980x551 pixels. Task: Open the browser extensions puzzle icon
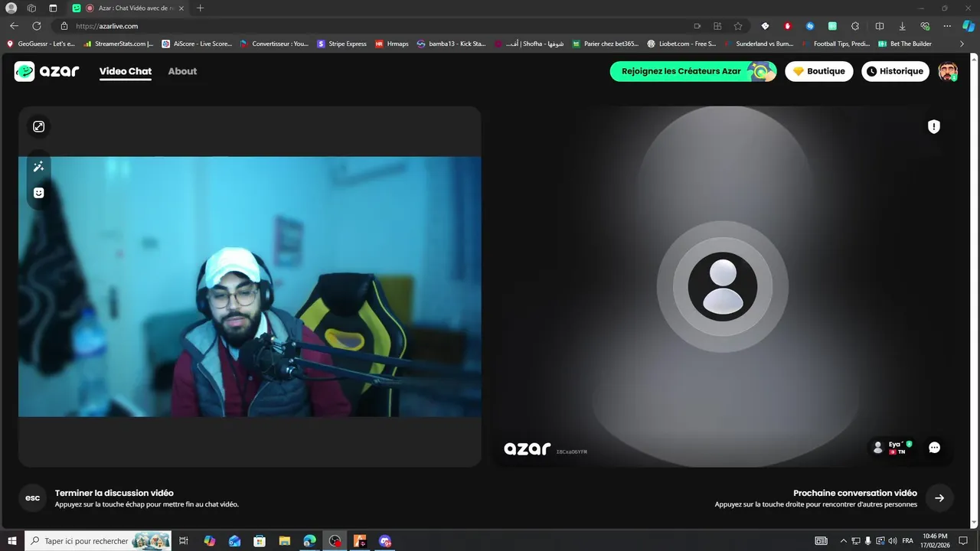pos(855,26)
